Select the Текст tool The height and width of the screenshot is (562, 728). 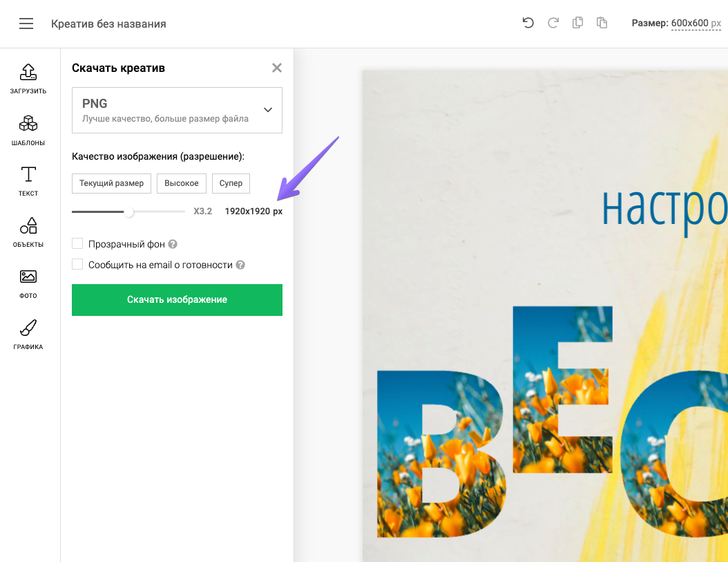(x=28, y=181)
